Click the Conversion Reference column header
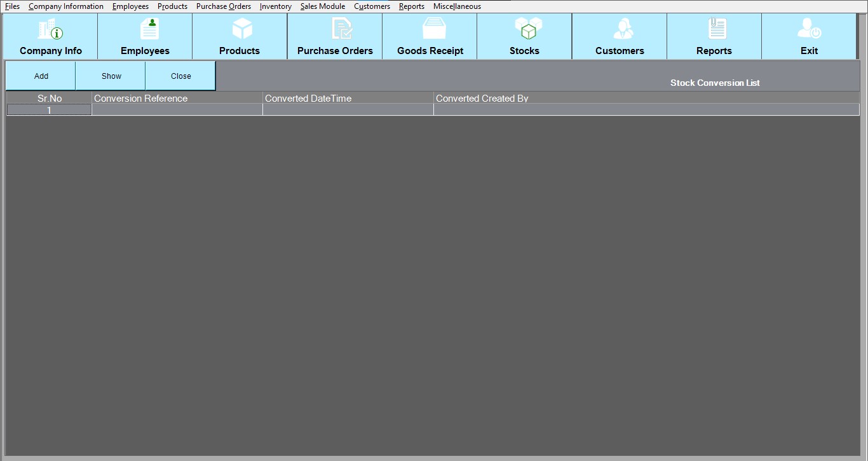The image size is (868, 461). (177, 98)
